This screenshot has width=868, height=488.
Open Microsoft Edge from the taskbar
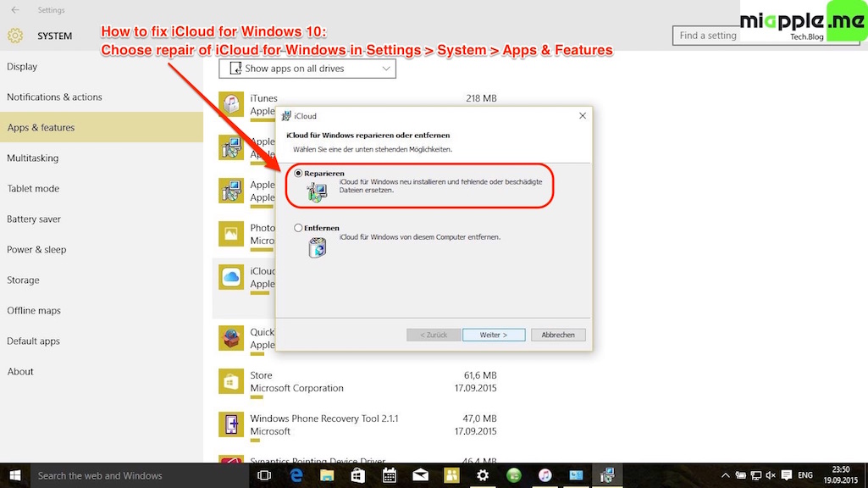click(296, 475)
